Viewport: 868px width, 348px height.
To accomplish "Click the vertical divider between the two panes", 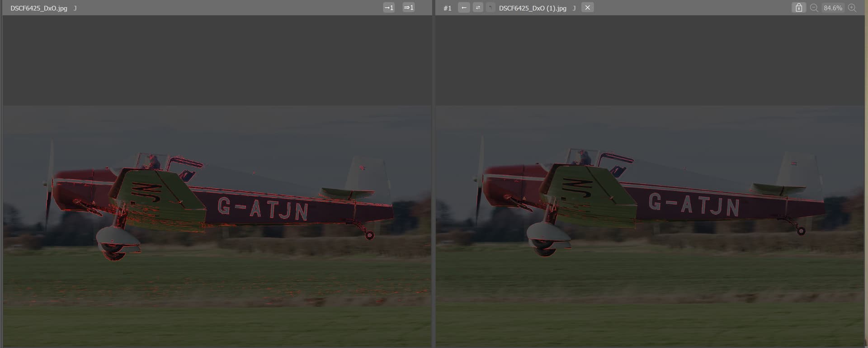I will 434,181.
